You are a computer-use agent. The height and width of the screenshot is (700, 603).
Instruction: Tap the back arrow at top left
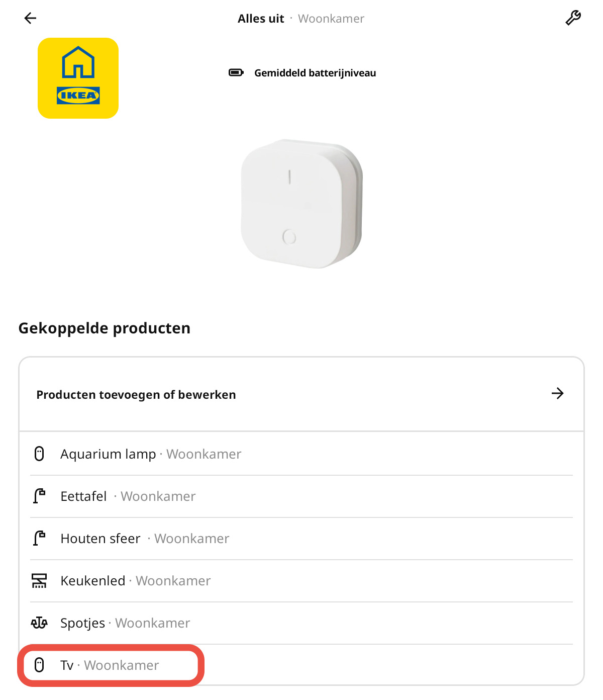pos(30,18)
